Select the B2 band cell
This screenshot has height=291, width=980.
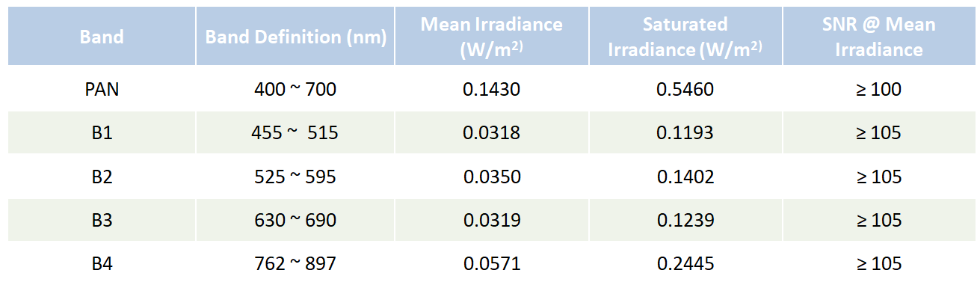[102, 177]
